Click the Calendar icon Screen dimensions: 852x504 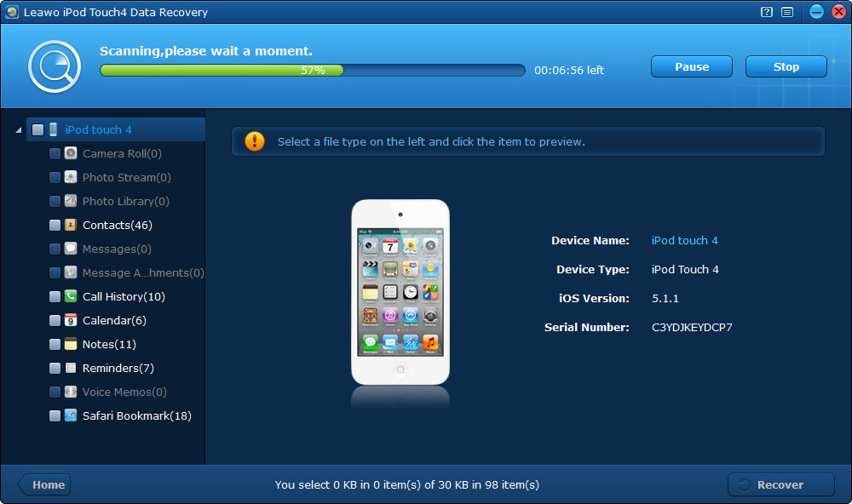[x=71, y=320]
